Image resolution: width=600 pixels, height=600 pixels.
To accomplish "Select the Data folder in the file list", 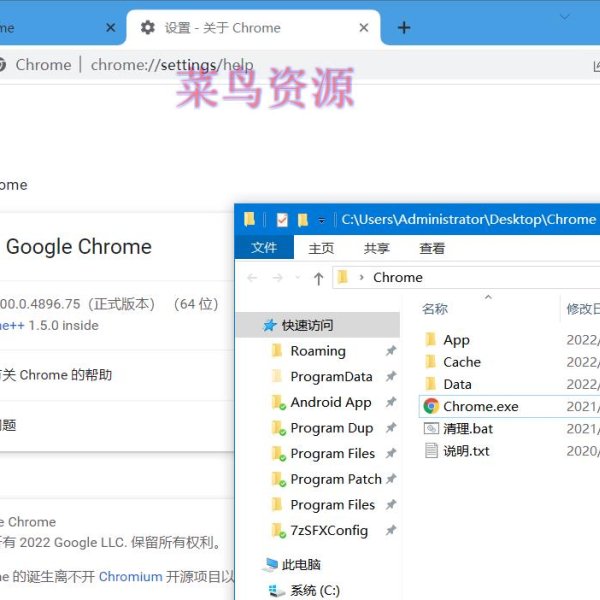I will (x=457, y=384).
